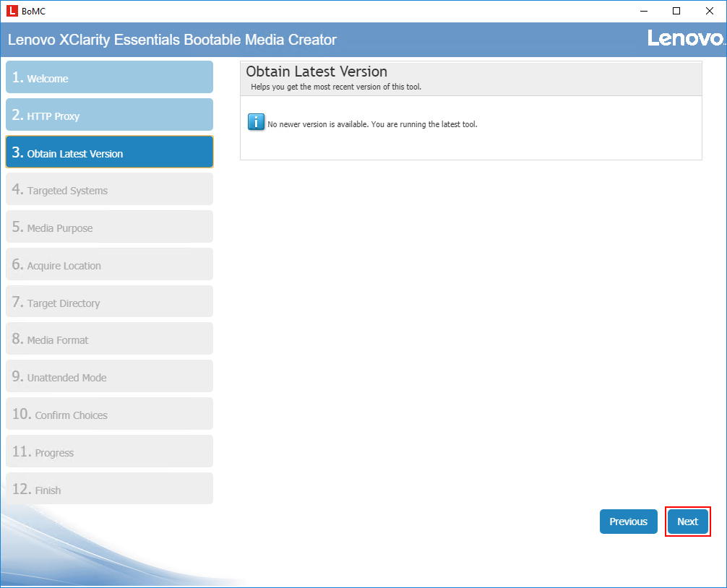
Task: Click the Next button
Action: pyautogui.click(x=687, y=522)
